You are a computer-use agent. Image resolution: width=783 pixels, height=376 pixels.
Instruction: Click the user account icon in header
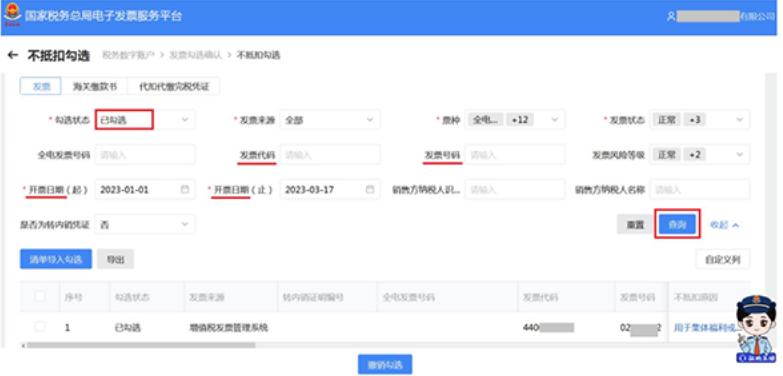click(x=671, y=16)
